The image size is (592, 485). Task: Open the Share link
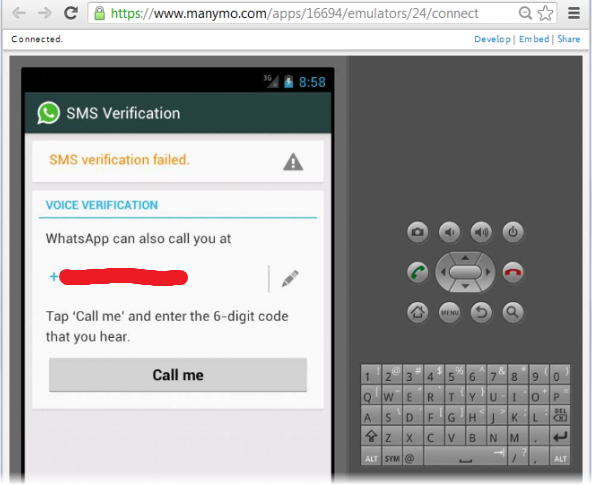tap(569, 39)
